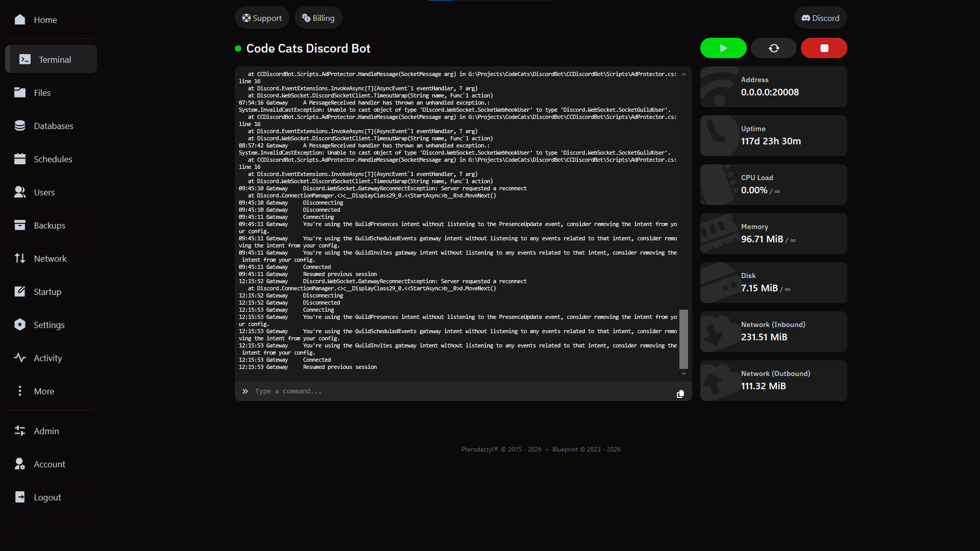Screen dimensions: 980x551
Task: Start the server with green play button
Action: (x=723, y=48)
